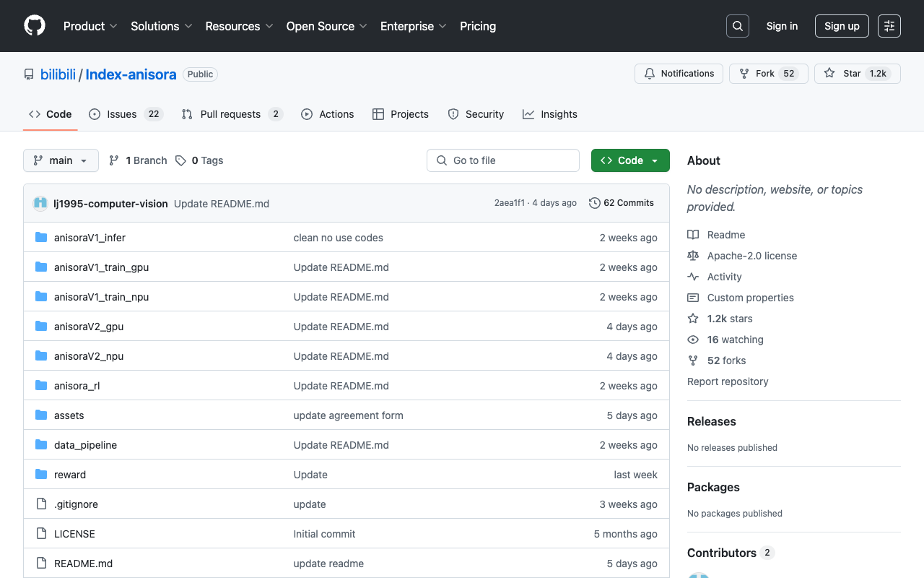Expand the Resources dropdown menu
Viewport: 924px width, 578px height.
pos(239,26)
